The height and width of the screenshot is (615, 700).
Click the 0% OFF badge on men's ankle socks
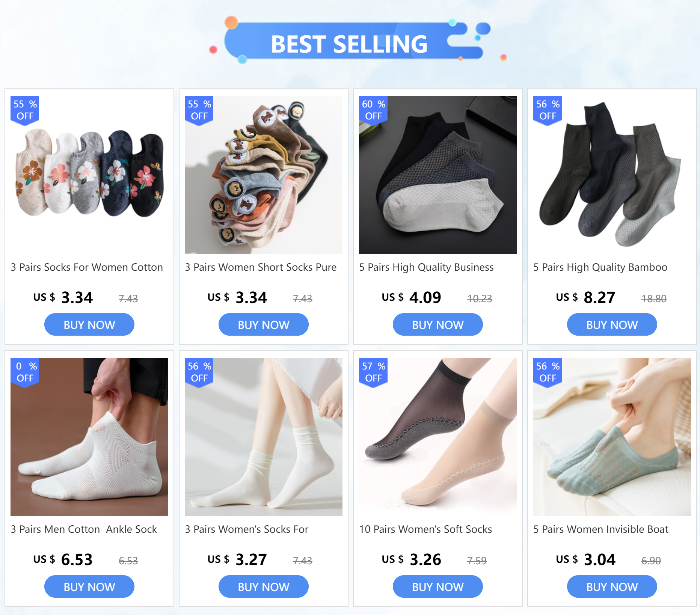coord(25,372)
